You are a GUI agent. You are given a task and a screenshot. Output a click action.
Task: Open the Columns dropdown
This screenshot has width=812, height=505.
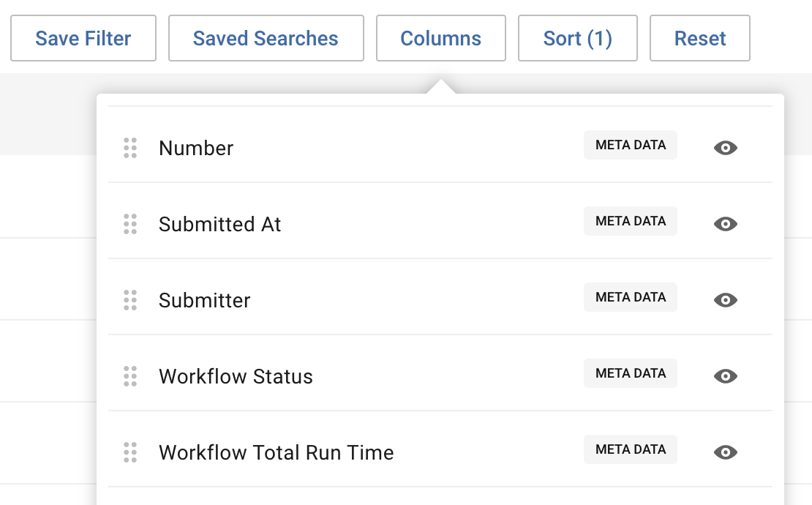click(440, 38)
